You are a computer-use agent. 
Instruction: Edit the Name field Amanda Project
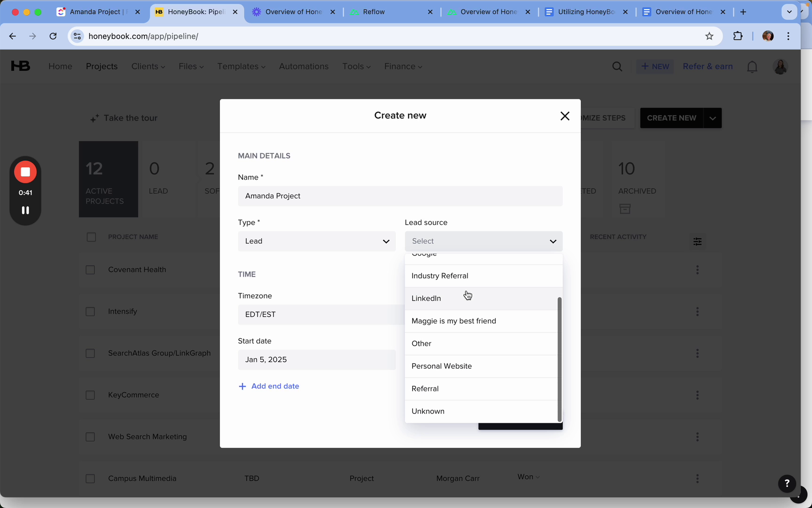(400, 196)
